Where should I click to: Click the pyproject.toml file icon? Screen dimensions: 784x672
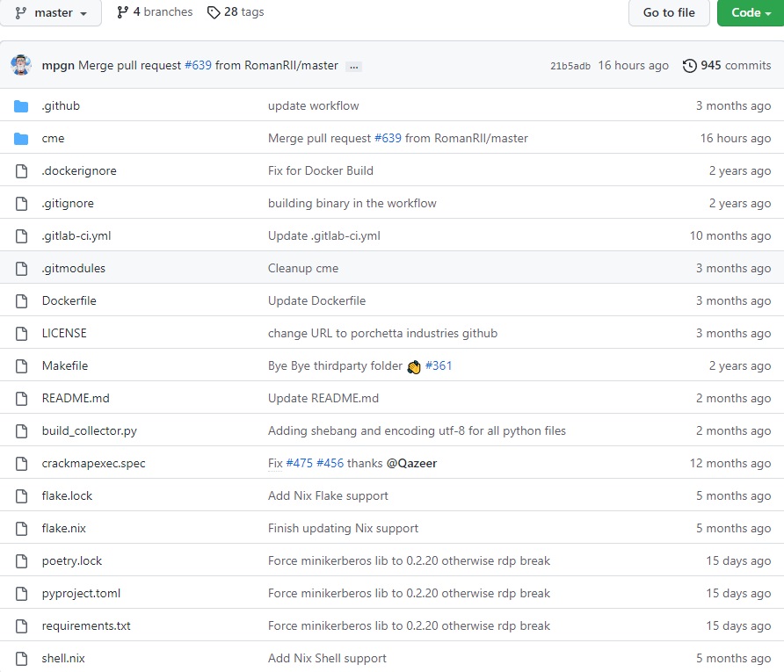(x=21, y=593)
